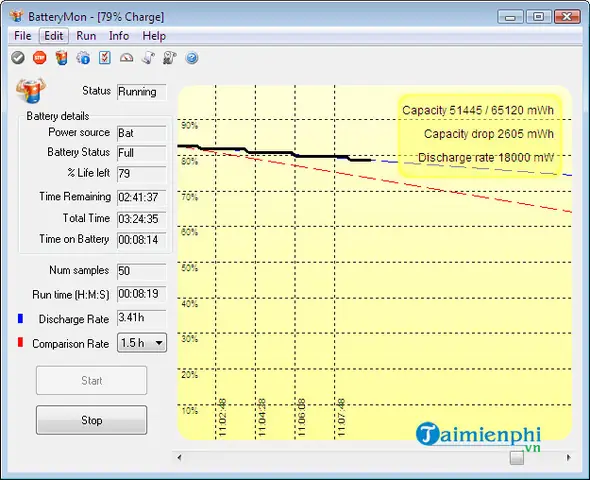Click the Discharge Rate value 3.41h

point(141,318)
